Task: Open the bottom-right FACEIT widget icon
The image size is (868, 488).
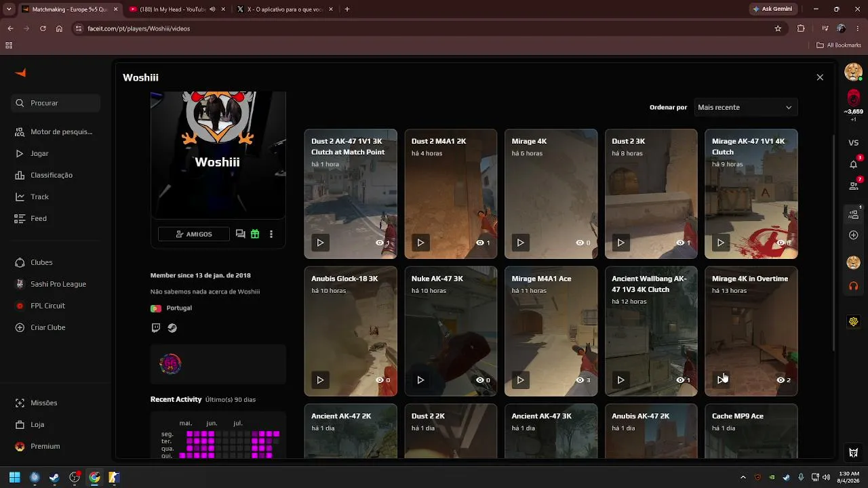Action: 853,453
